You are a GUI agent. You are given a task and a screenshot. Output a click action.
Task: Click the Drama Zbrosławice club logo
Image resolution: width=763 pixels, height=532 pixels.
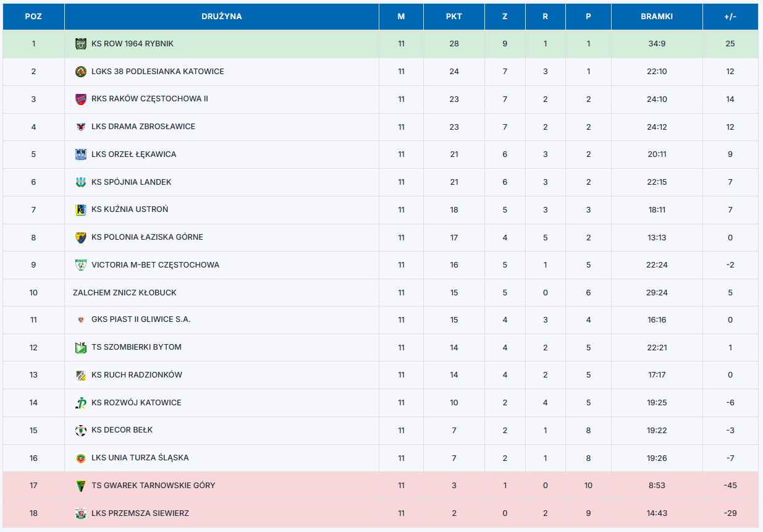80,127
